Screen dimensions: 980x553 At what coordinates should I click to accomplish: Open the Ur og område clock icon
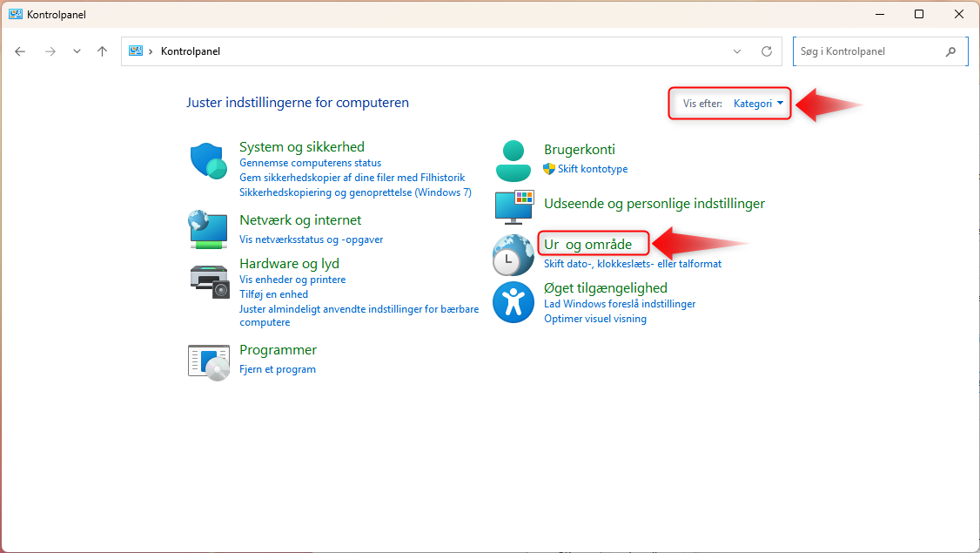pyautogui.click(x=513, y=254)
